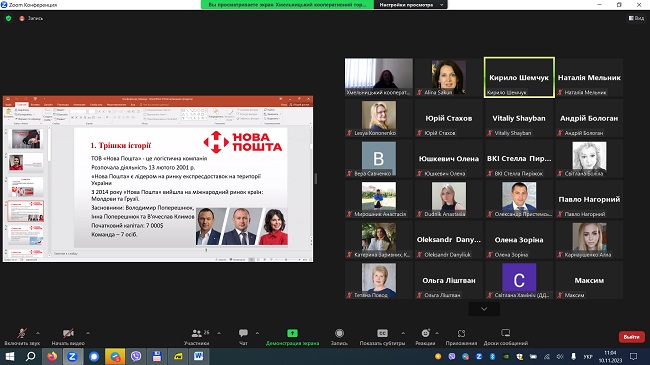
Task: Open Реакции reactions
Action: (x=425, y=336)
